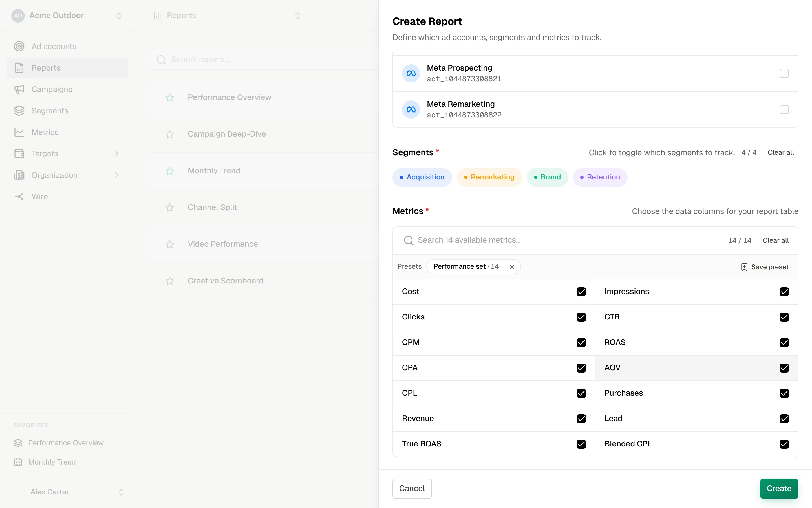812x508 pixels.
Task: Toggle the blue Acquisition segment chip
Action: coord(422,177)
